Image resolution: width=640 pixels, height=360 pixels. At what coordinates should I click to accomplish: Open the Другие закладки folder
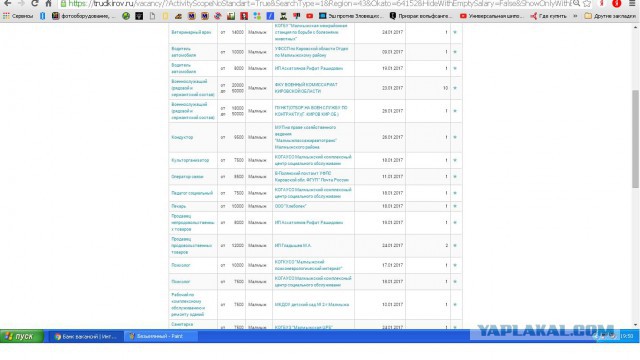click(610, 16)
